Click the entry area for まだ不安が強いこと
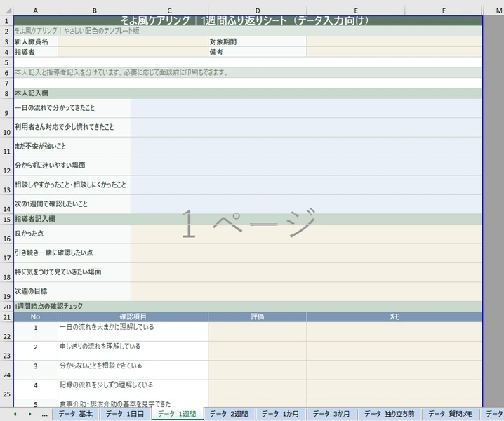 (306, 147)
